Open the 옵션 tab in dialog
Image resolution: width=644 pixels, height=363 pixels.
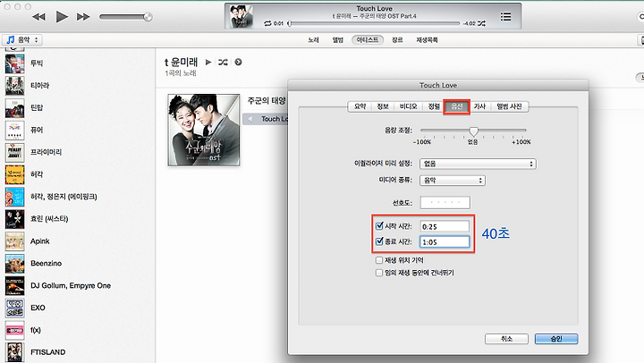(x=457, y=106)
